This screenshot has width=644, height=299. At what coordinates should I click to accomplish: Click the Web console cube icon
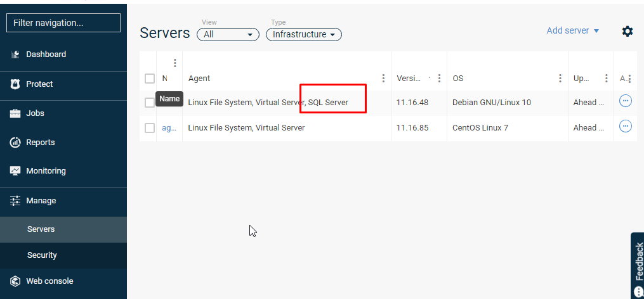point(15,281)
